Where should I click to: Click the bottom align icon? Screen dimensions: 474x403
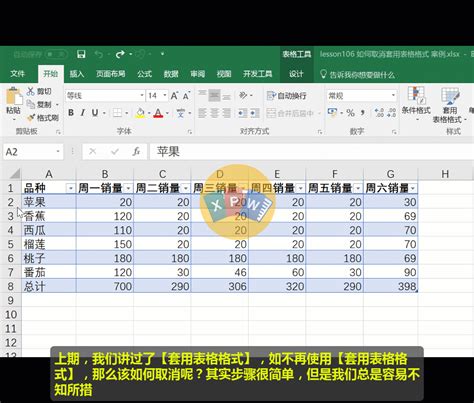point(226,96)
